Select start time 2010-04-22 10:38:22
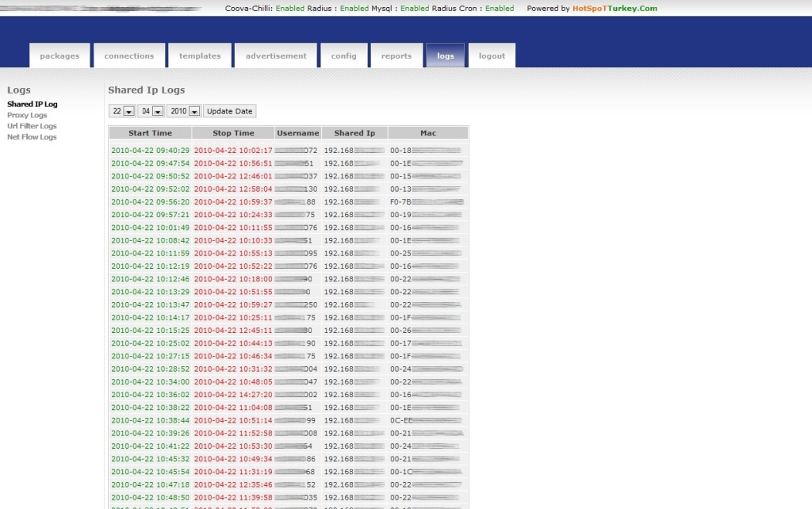812x509 pixels. 150,408
